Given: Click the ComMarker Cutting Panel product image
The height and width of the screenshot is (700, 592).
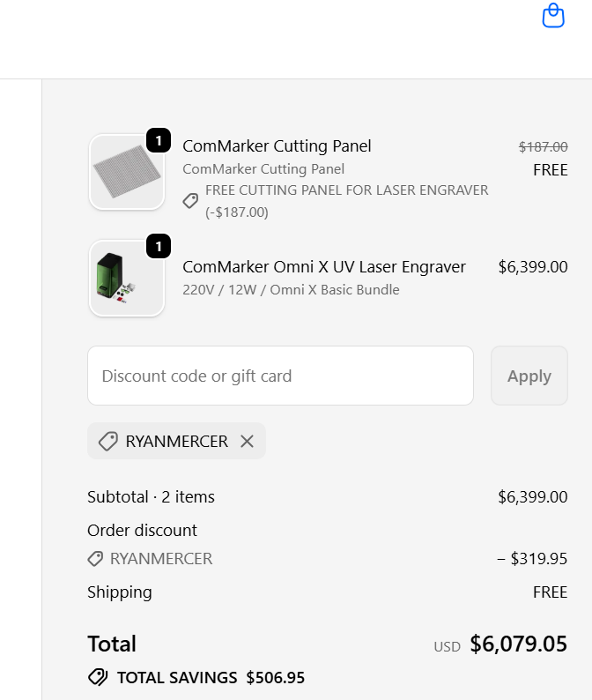Looking at the screenshot, I should 127,172.
